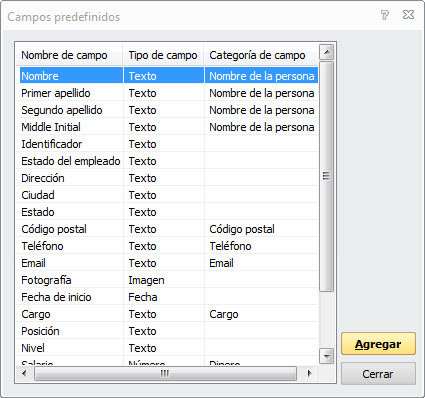Click the help question mark icon
425x398 pixels.
coord(385,15)
